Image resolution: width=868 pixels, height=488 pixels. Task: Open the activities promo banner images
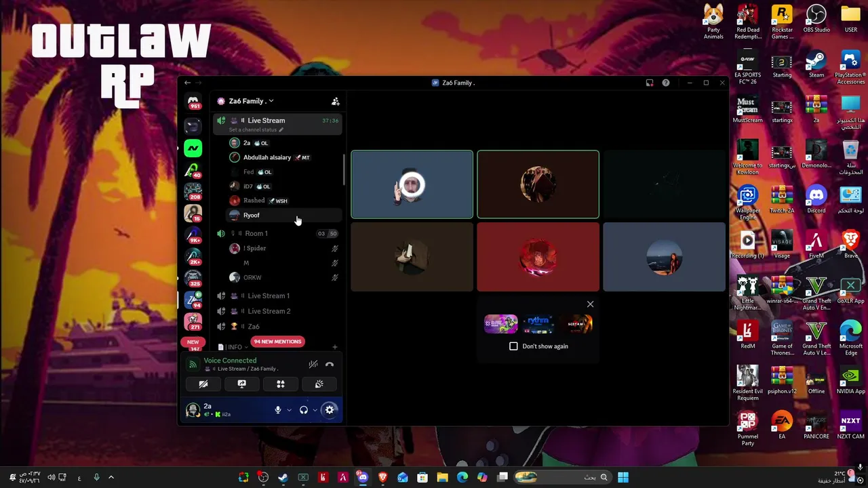pos(538,324)
